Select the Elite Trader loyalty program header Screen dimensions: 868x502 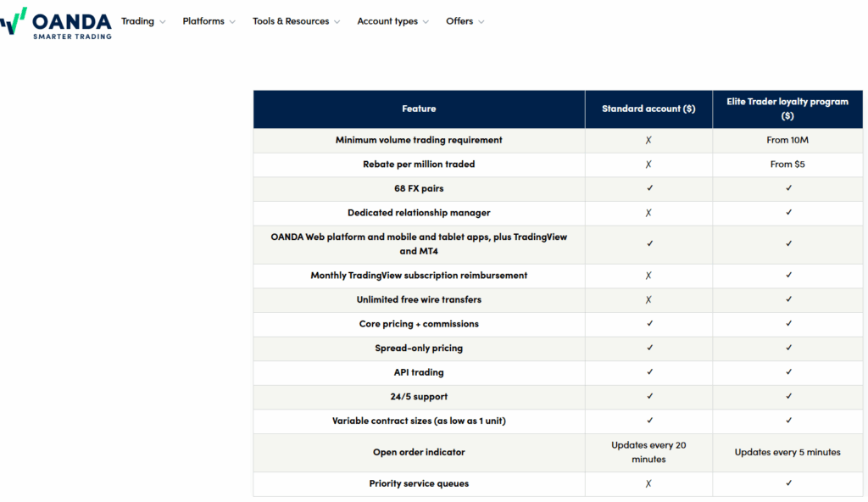click(787, 109)
